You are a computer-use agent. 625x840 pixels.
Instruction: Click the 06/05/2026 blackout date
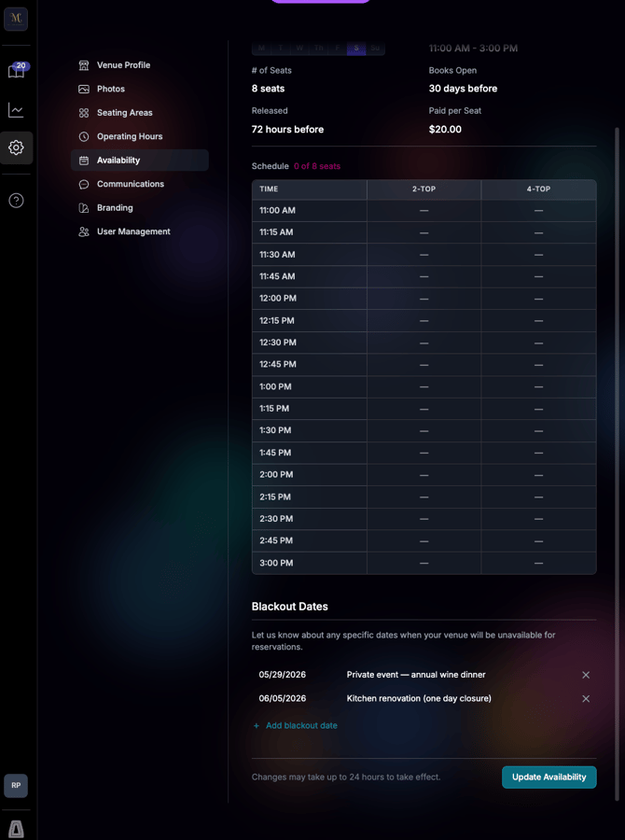pos(283,698)
